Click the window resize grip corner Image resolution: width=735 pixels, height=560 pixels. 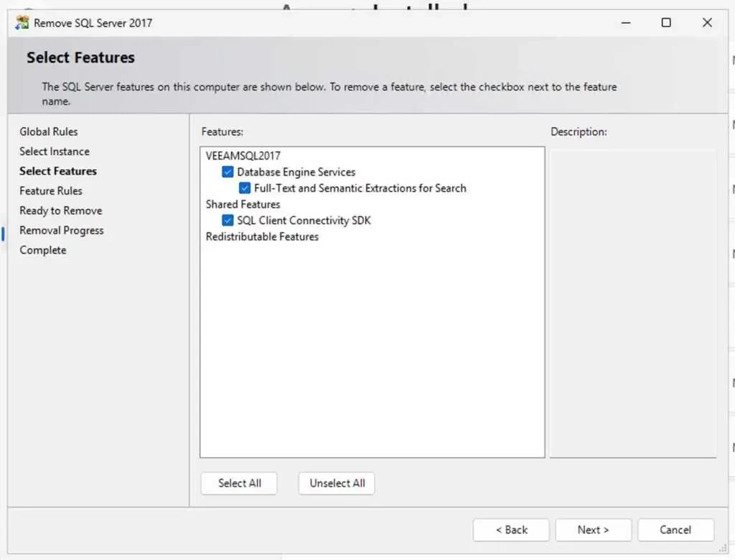[724, 549]
